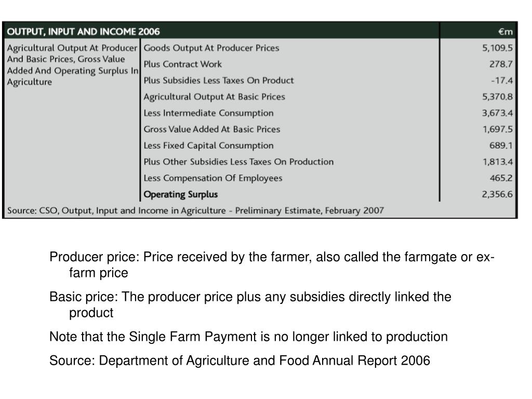This screenshot has width=532, height=399.
Task: Click the OUTPUT, INPUT AND INCOME 2006 header
Action: 83,32
